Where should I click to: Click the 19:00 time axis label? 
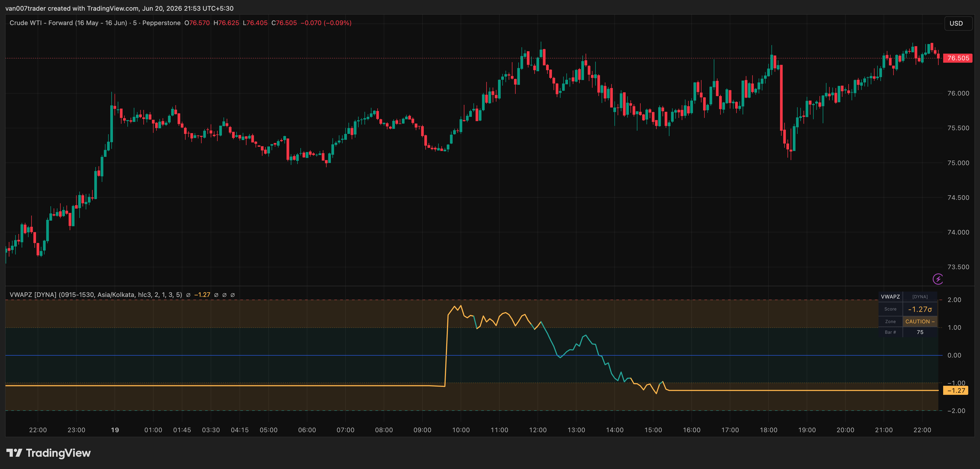pyautogui.click(x=807, y=430)
